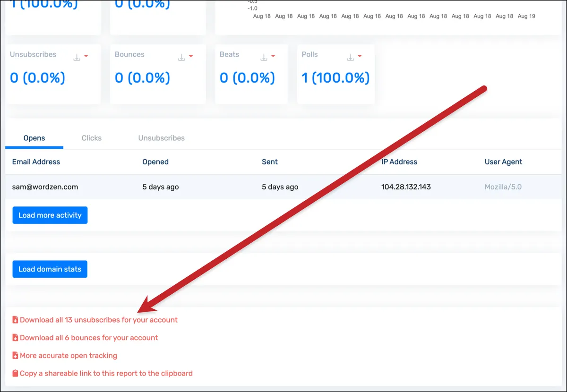
Task: Select the Opens tab
Action: 34,138
